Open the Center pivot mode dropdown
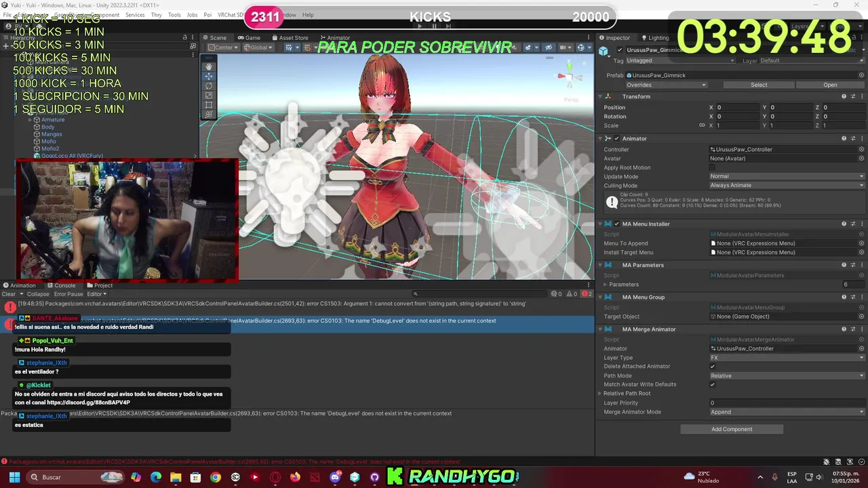This screenshot has width=868, height=488. 223,47
